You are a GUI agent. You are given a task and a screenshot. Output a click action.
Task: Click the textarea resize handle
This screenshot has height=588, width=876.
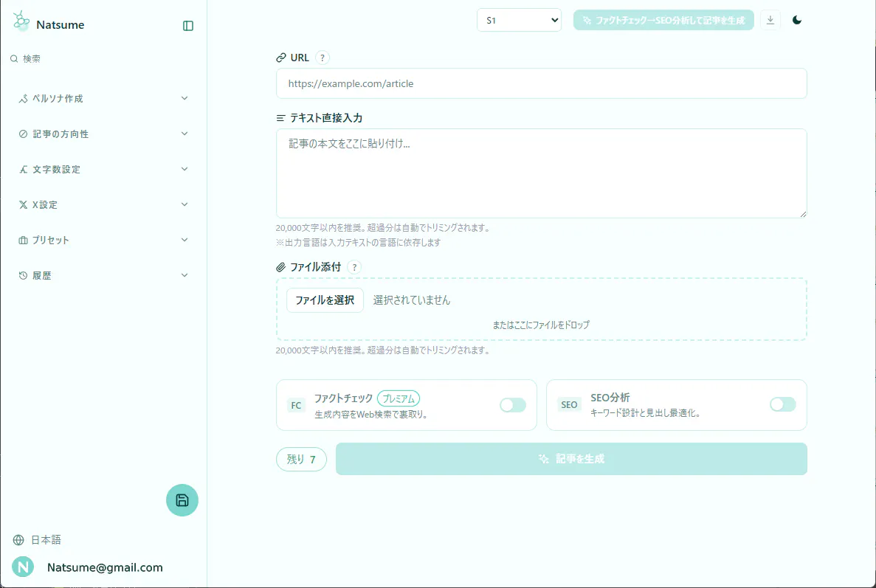click(x=803, y=214)
